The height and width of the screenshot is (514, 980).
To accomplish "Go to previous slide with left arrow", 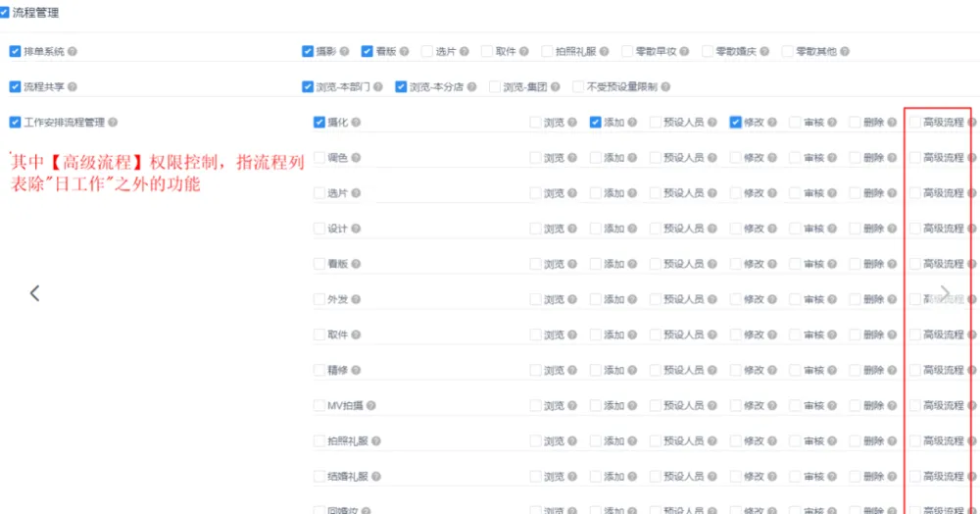I will click(34, 292).
